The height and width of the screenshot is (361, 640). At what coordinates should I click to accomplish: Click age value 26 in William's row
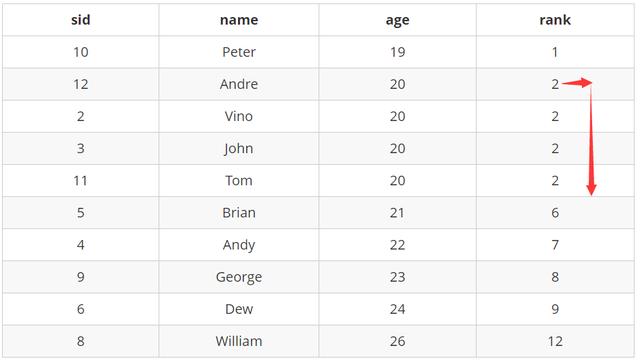397,341
